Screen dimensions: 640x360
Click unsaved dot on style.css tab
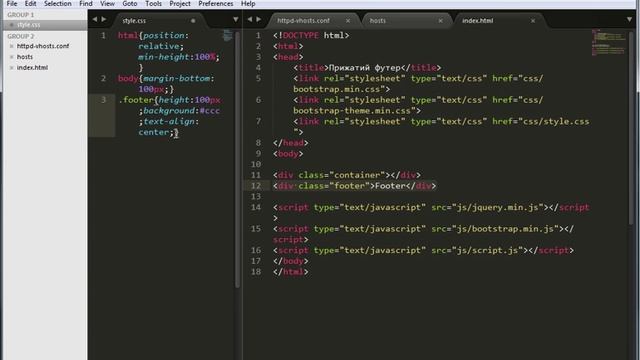pyautogui.click(x=193, y=20)
